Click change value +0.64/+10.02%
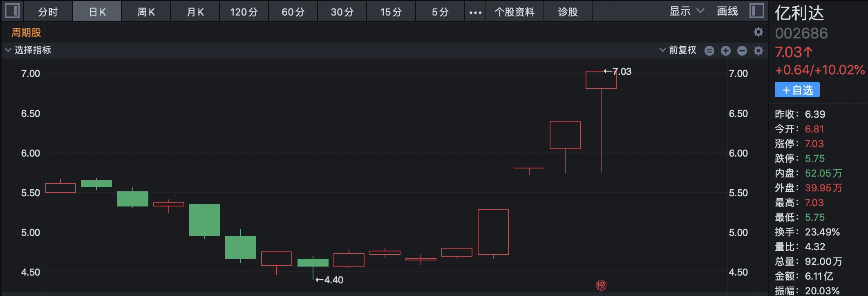Screen dimensions: 868x296 point(820,70)
